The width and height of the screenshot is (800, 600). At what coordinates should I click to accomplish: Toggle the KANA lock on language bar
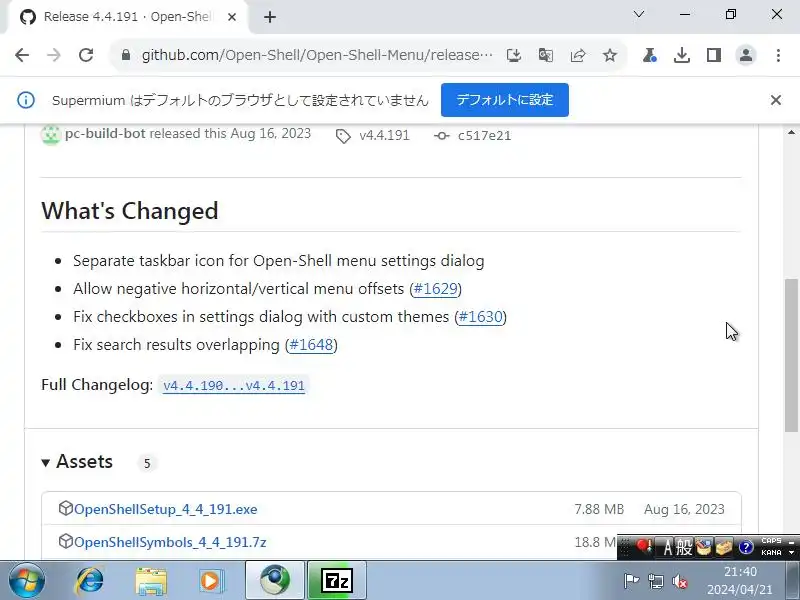(x=771, y=553)
